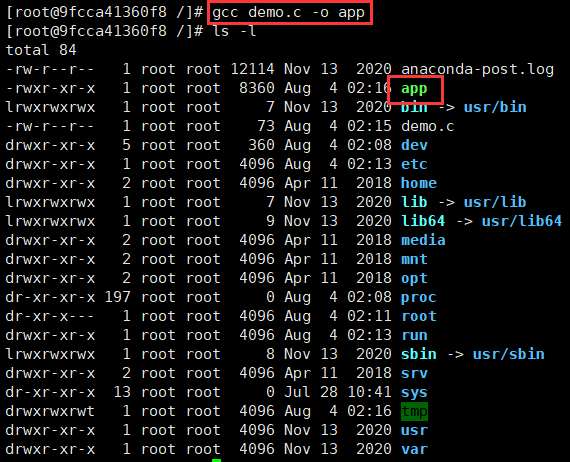Click the 'lib' symlink name
Screen dimensions: 570x462
pos(414,202)
